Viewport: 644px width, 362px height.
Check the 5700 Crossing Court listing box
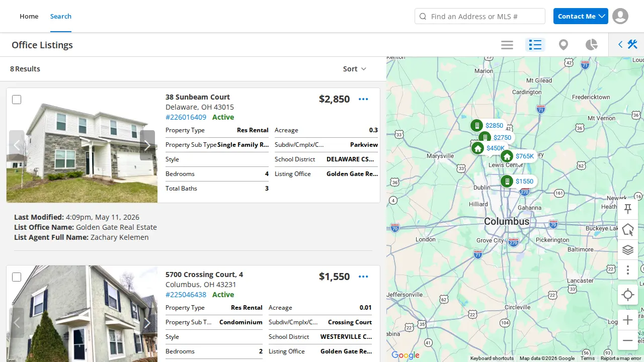click(x=17, y=277)
